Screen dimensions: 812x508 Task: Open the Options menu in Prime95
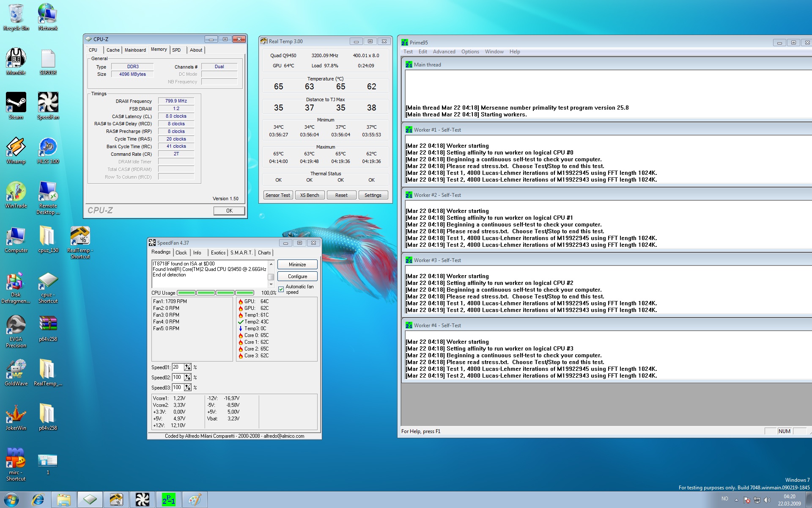pos(470,52)
